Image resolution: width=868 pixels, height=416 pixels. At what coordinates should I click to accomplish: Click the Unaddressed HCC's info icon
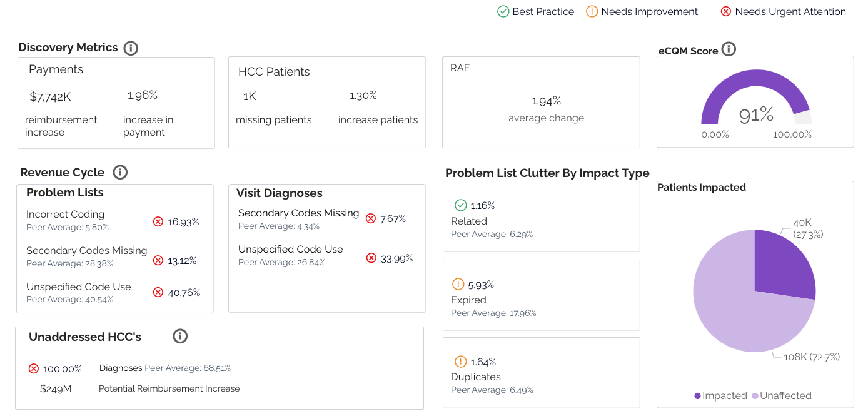(x=180, y=337)
